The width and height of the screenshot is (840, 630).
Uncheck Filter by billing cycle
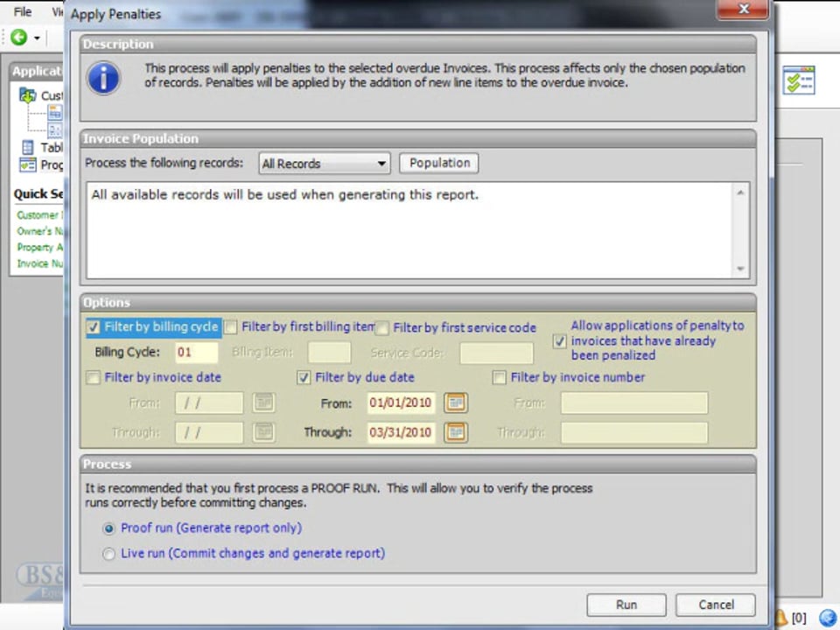[94, 327]
